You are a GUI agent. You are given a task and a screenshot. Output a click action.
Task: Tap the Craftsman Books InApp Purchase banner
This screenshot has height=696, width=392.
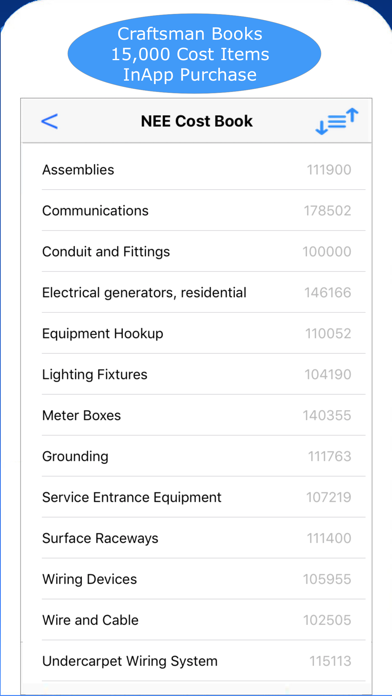[x=194, y=54]
